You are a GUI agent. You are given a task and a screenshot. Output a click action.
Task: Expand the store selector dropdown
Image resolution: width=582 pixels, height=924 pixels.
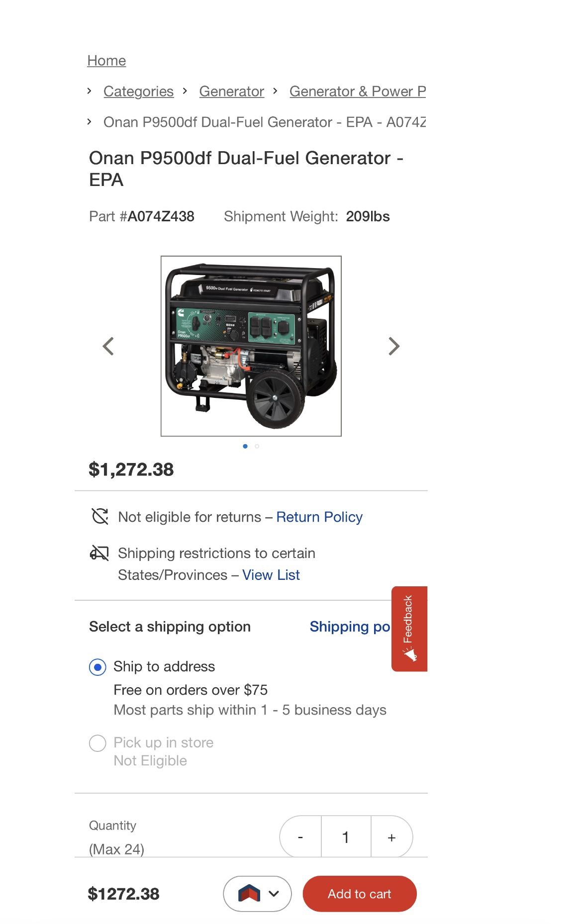pyautogui.click(x=257, y=894)
